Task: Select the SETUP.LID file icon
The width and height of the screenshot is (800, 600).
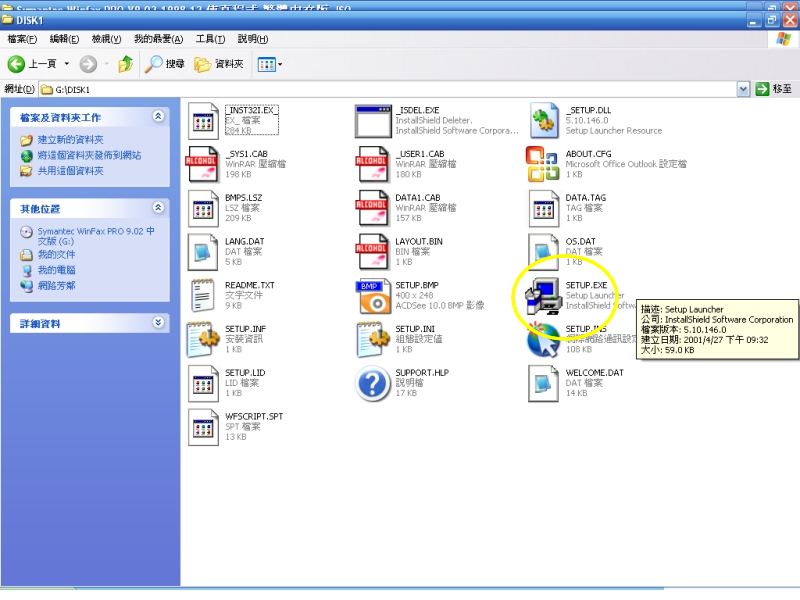Action: tap(203, 383)
